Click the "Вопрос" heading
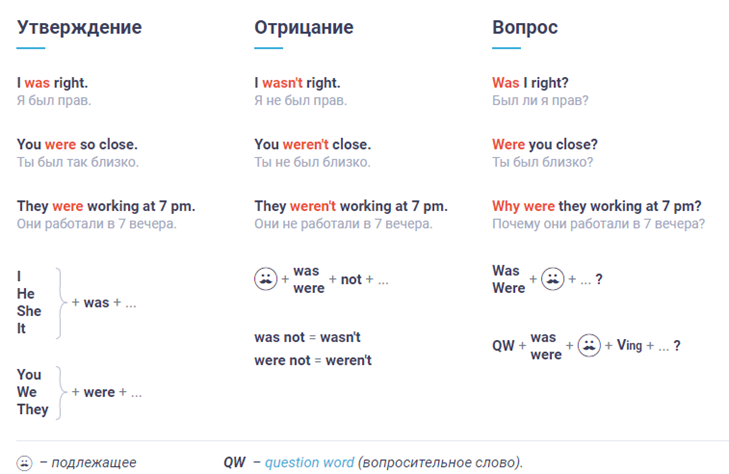The height and width of the screenshot is (474, 729). [525, 27]
